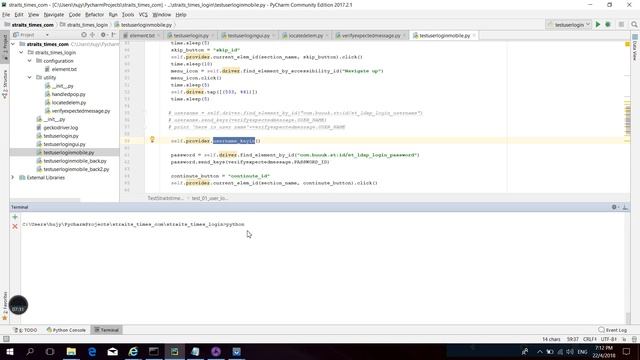The height and width of the screenshot is (360, 640).
Task: Click the collapse-all icon in Project panel header
Action: pyautogui.click(x=93, y=35)
